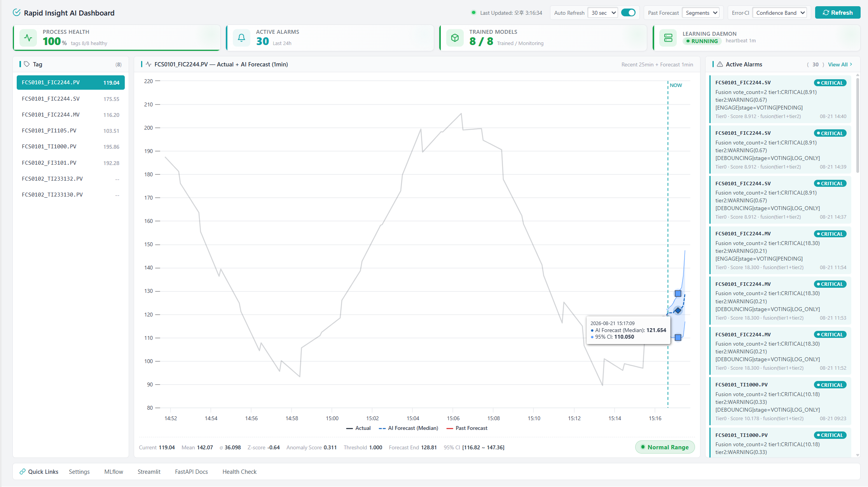
Task: Open the Past Forecast Segments dropdown
Action: point(700,13)
